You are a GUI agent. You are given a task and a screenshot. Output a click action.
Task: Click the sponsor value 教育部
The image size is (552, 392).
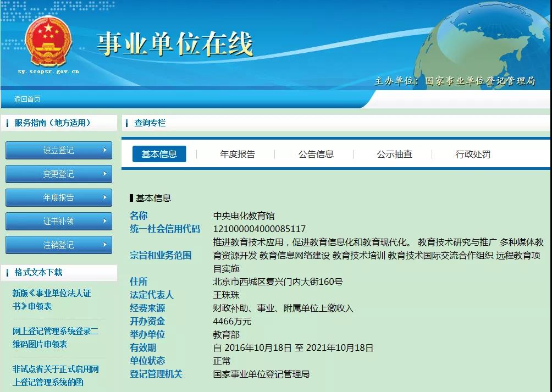point(226,335)
